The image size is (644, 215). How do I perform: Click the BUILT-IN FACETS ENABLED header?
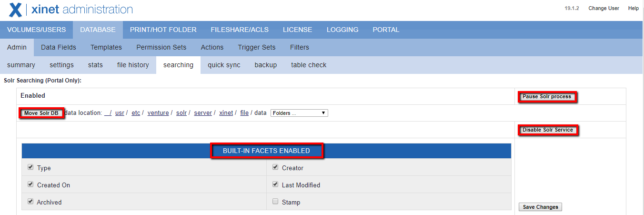click(x=266, y=151)
